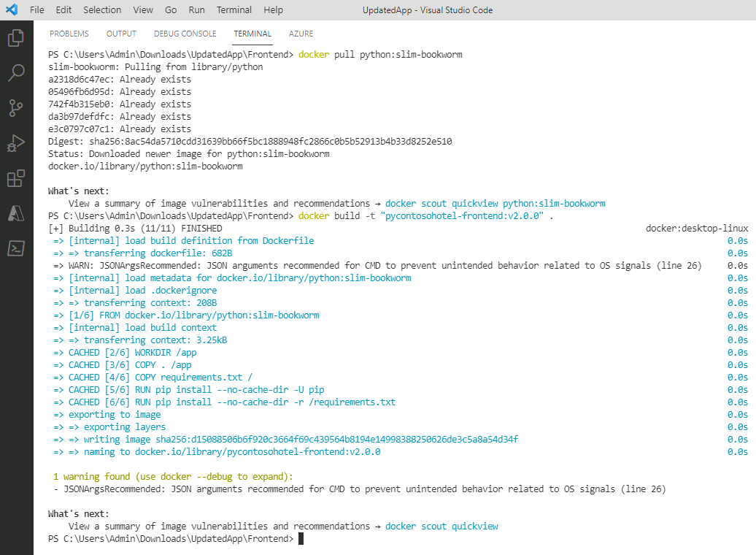Click 'docker scout quickview python:slim-bookworm' command
The height and width of the screenshot is (555, 756).
click(x=495, y=204)
